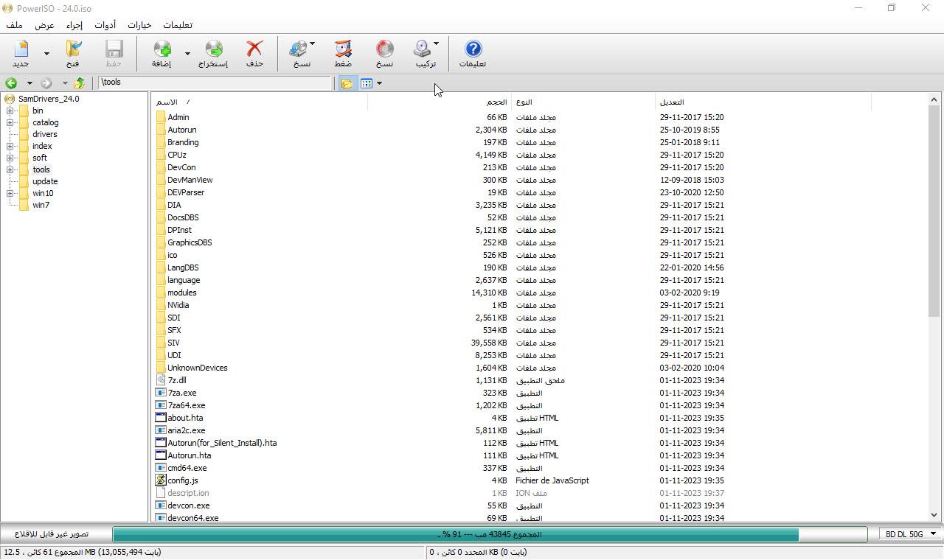The width and height of the screenshot is (944, 560).
Task: Expand the soft folder tree node
Action: [x=10, y=158]
